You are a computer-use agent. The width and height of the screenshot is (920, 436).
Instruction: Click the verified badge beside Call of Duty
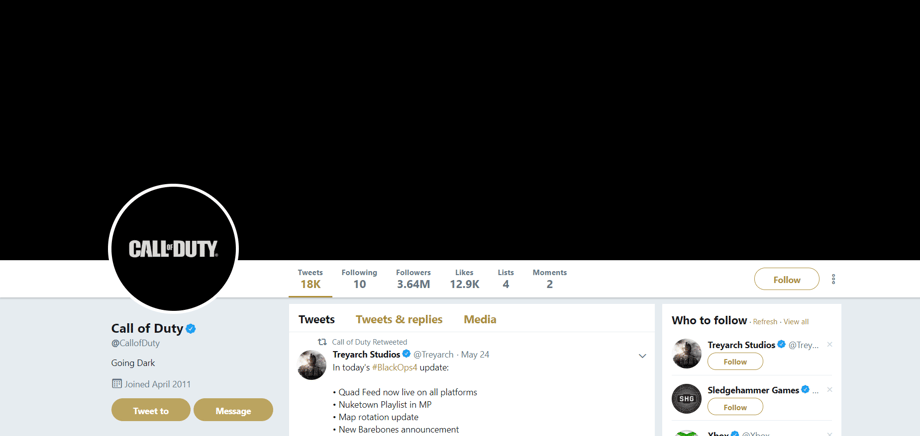point(191,329)
